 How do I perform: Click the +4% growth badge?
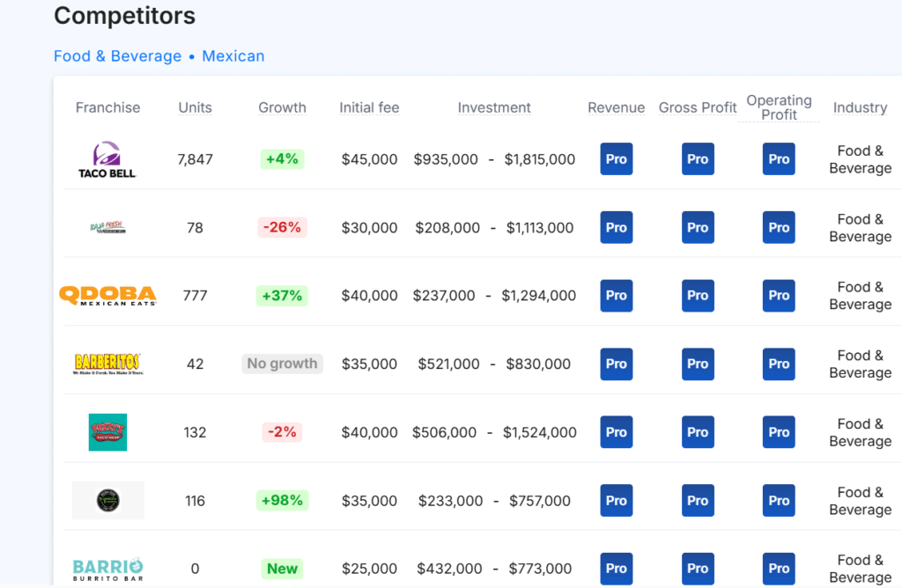282,158
